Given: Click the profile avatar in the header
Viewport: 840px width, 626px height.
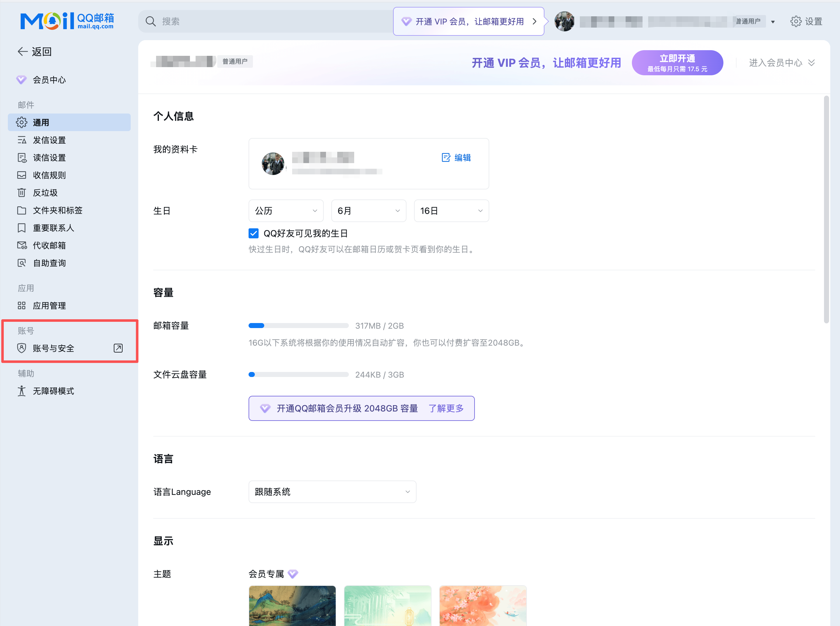Looking at the screenshot, I should click(x=564, y=21).
